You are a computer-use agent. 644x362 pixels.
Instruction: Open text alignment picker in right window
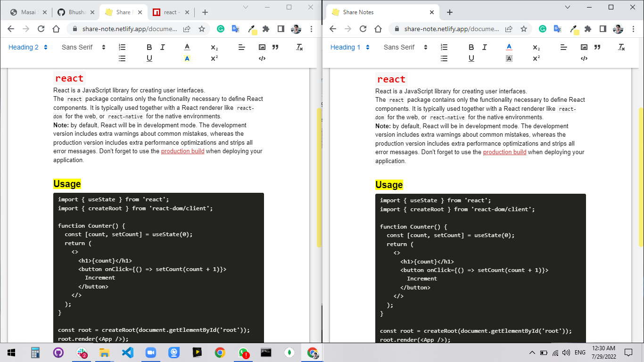564,47
